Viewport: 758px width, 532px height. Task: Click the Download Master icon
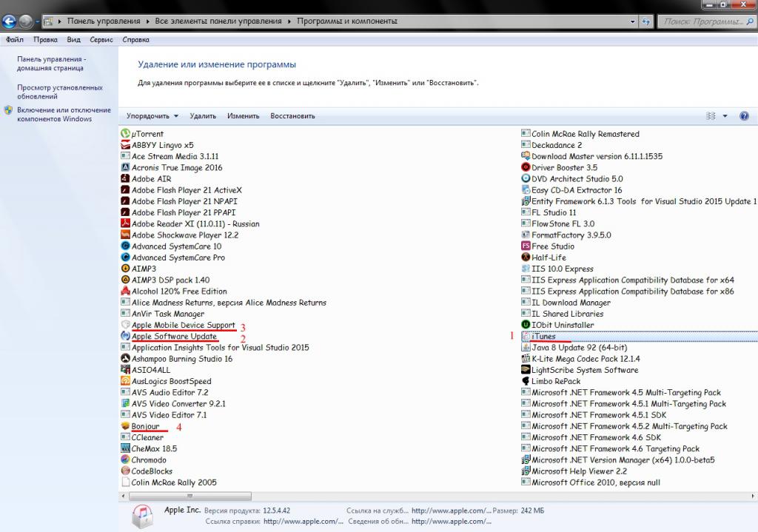(526, 156)
